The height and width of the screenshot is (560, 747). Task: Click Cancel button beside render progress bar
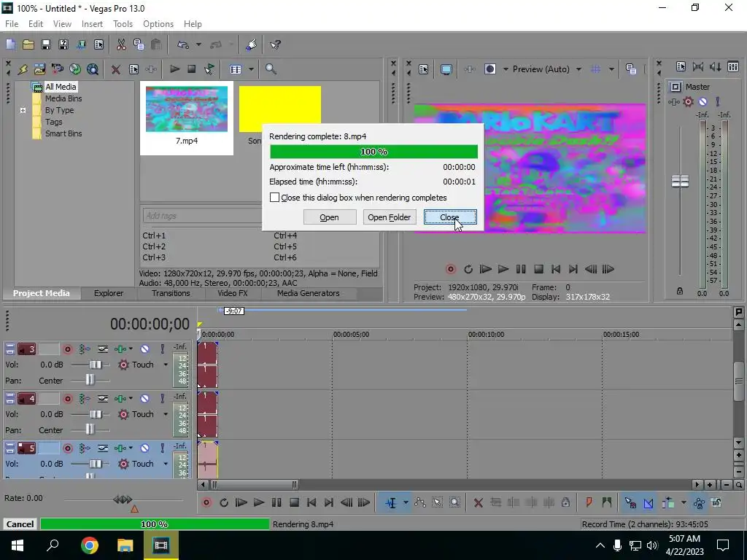[x=20, y=524]
